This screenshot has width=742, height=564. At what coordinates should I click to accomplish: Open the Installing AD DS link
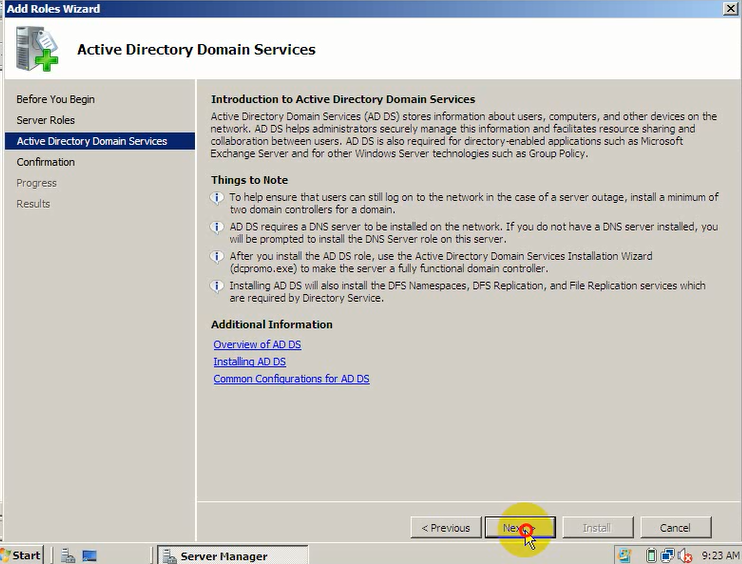(249, 361)
